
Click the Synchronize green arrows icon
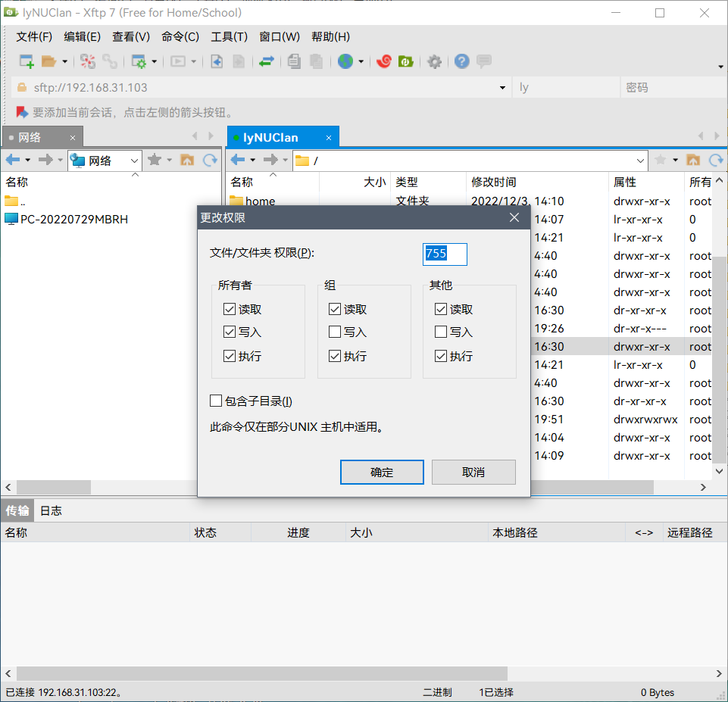pyautogui.click(x=267, y=61)
